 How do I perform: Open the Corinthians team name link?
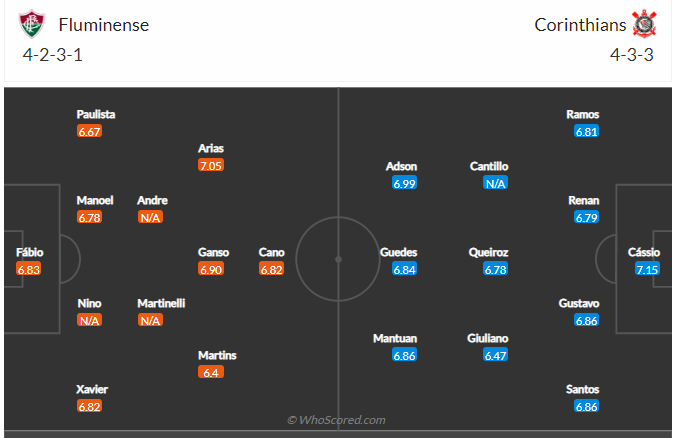click(580, 25)
